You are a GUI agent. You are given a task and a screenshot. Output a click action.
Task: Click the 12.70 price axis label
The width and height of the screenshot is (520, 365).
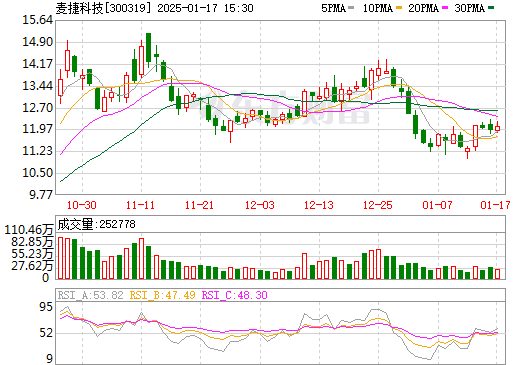pos(37,108)
